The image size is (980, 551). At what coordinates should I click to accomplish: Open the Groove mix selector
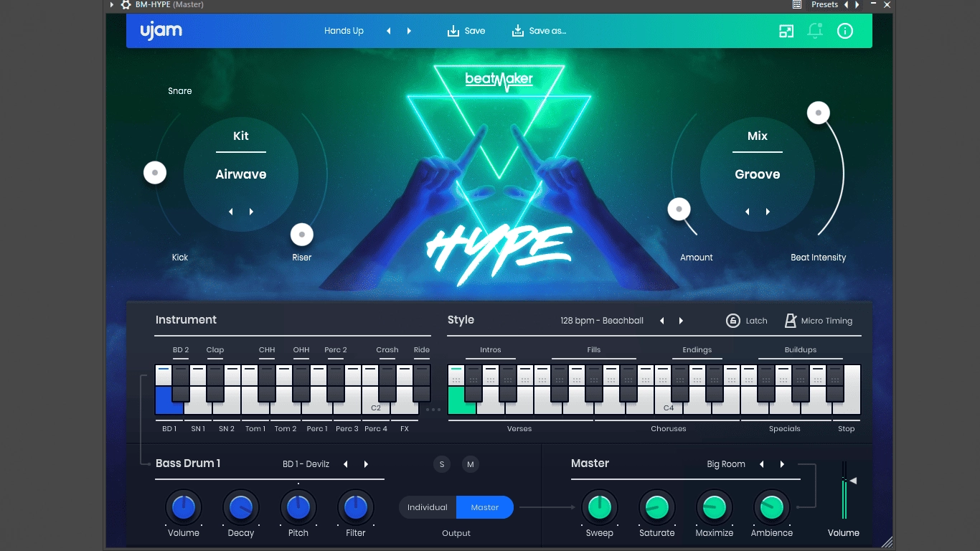pyautogui.click(x=758, y=174)
